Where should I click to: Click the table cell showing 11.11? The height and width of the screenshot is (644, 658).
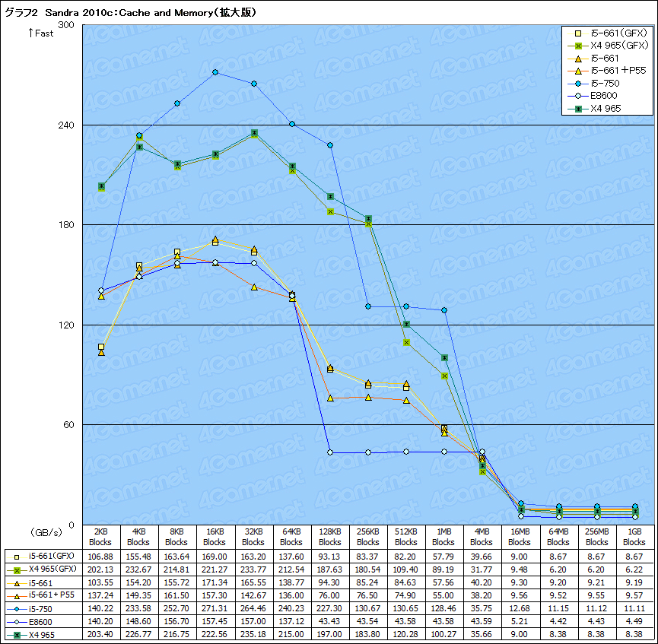(x=634, y=608)
